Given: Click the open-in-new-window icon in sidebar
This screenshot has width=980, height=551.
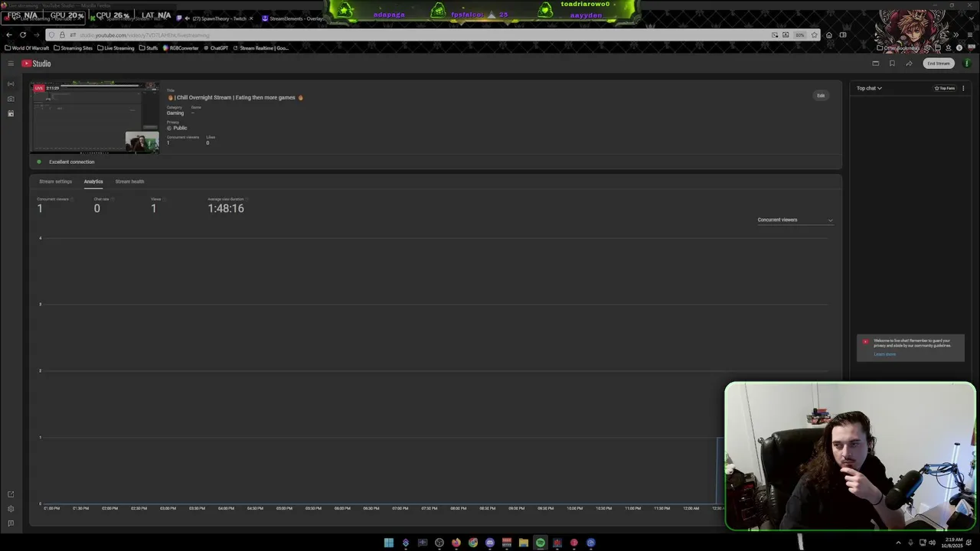Looking at the screenshot, I should [x=11, y=494].
